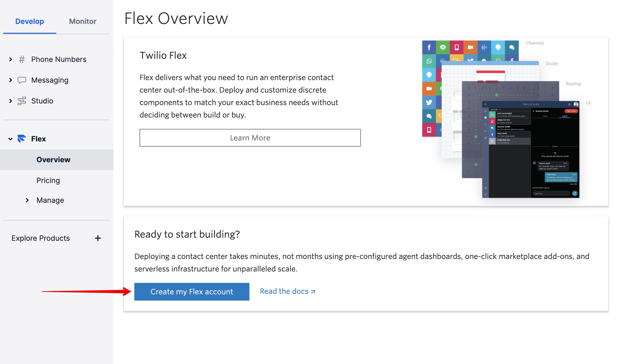This screenshot has height=364, width=642.
Task: Open the Read the docs link
Action: point(284,291)
